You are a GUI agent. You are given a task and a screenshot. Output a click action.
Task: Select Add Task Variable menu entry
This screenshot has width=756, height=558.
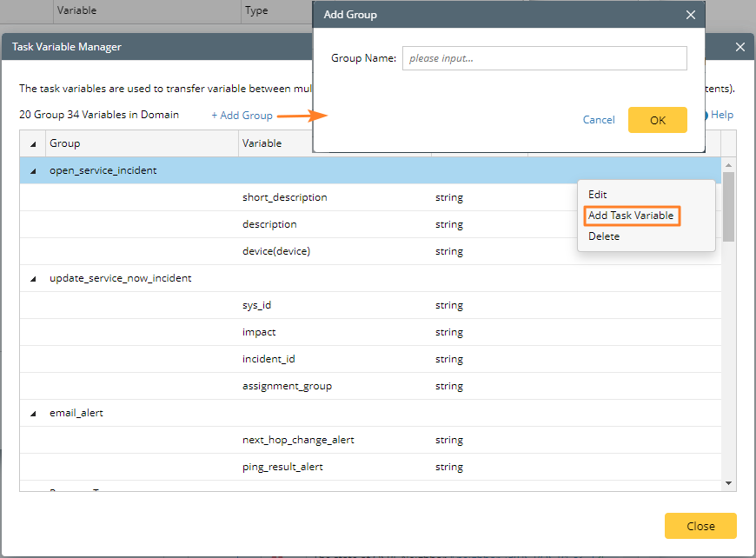[631, 216]
